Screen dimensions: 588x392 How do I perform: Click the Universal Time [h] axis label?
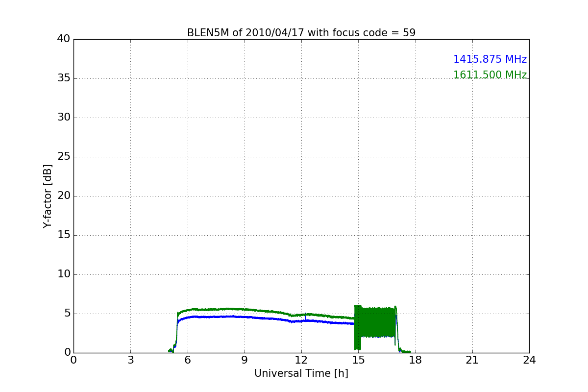(301, 373)
